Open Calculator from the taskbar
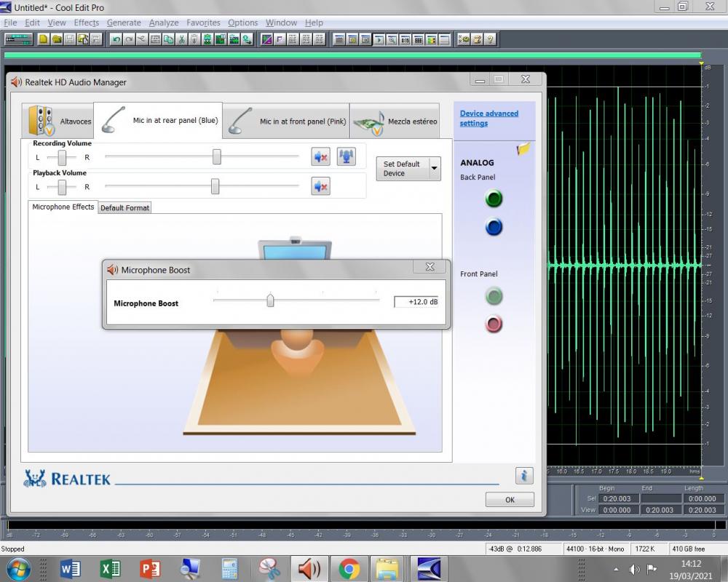 230,569
